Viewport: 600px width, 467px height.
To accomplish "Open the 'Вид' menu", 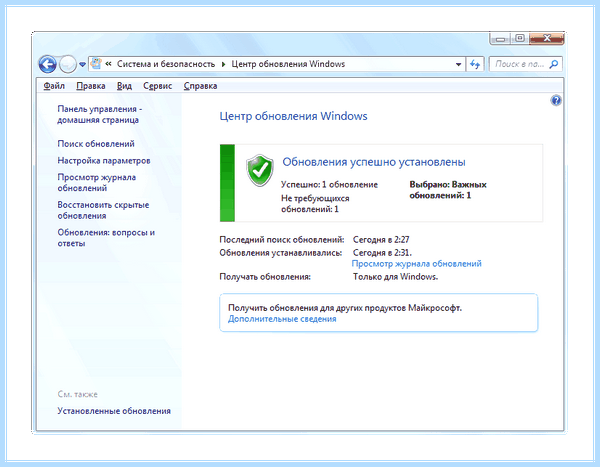I will 124,86.
